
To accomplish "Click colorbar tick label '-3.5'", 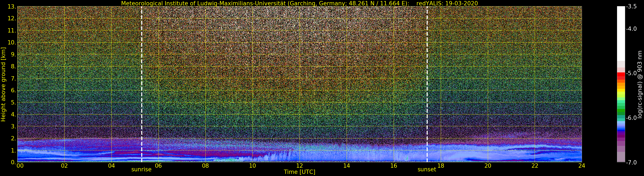I will pos(631,6).
